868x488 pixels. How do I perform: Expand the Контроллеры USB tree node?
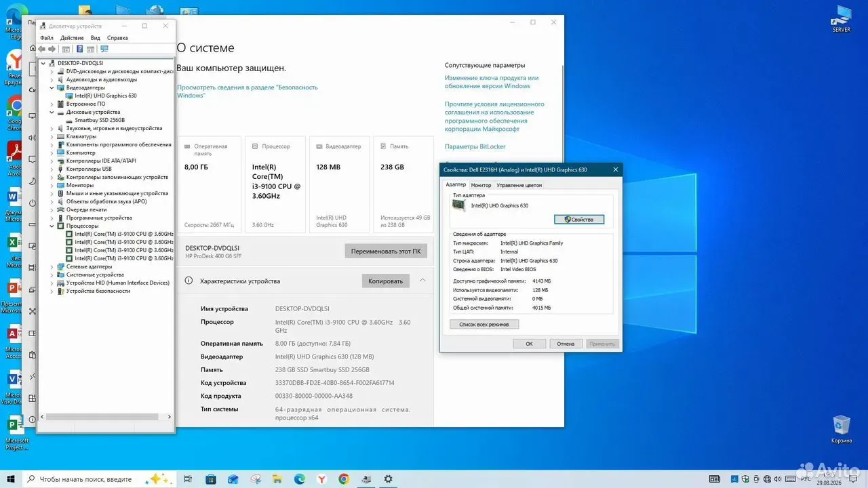tap(52, 169)
